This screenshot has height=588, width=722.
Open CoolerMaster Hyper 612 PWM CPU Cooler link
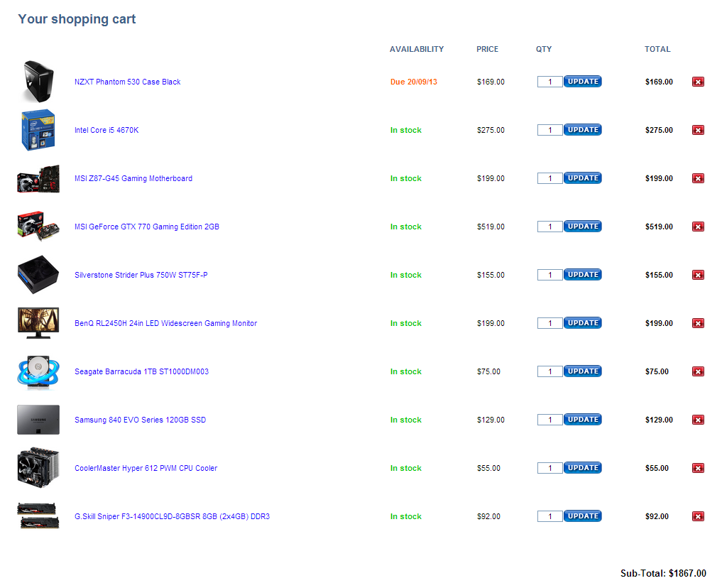(146, 469)
